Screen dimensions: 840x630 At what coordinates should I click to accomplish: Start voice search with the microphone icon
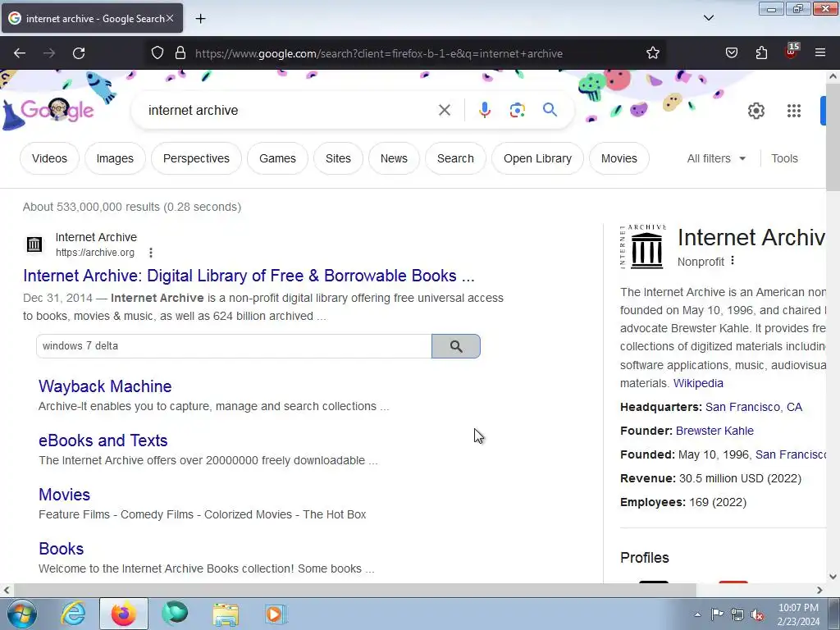[484, 111]
